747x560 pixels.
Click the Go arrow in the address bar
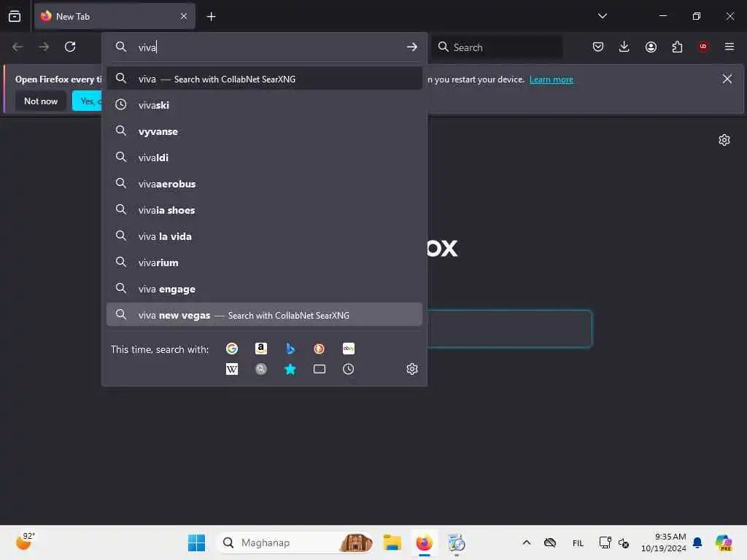(412, 47)
